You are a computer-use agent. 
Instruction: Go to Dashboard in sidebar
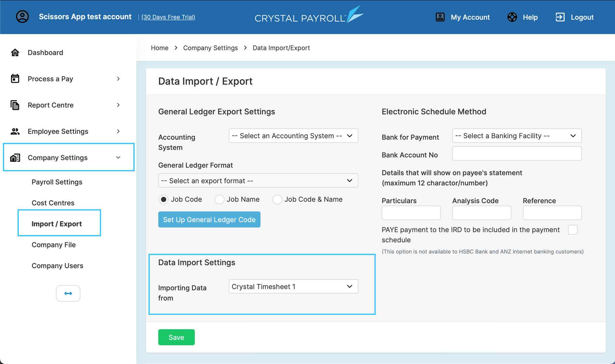click(45, 53)
